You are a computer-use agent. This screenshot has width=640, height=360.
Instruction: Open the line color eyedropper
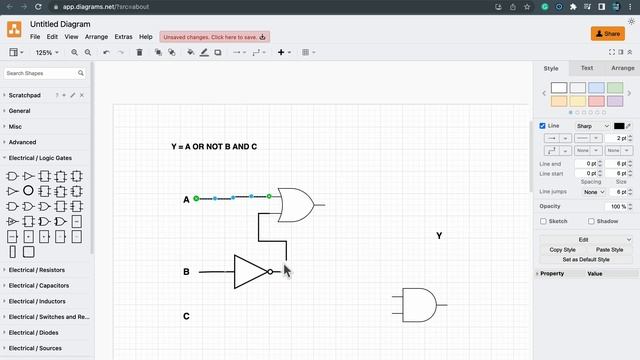tap(629, 126)
